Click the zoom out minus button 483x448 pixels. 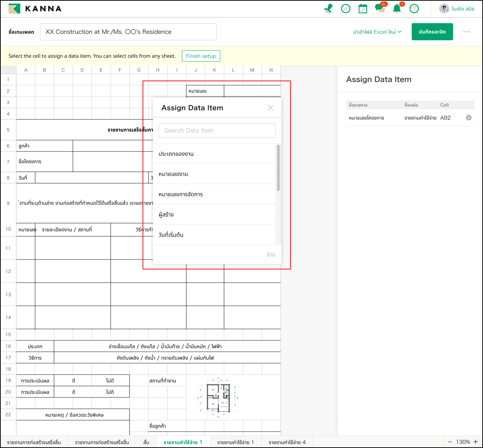[x=449, y=442]
